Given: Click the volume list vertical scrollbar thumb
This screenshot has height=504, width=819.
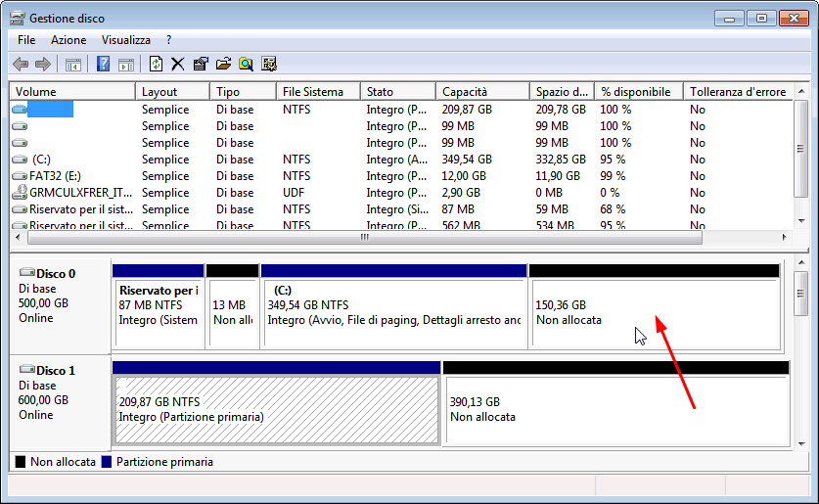Looking at the screenshot, I should (801, 149).
